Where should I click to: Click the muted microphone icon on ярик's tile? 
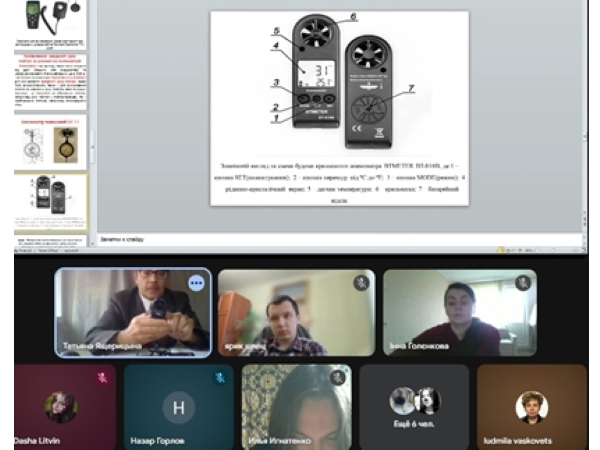[361, 284]
